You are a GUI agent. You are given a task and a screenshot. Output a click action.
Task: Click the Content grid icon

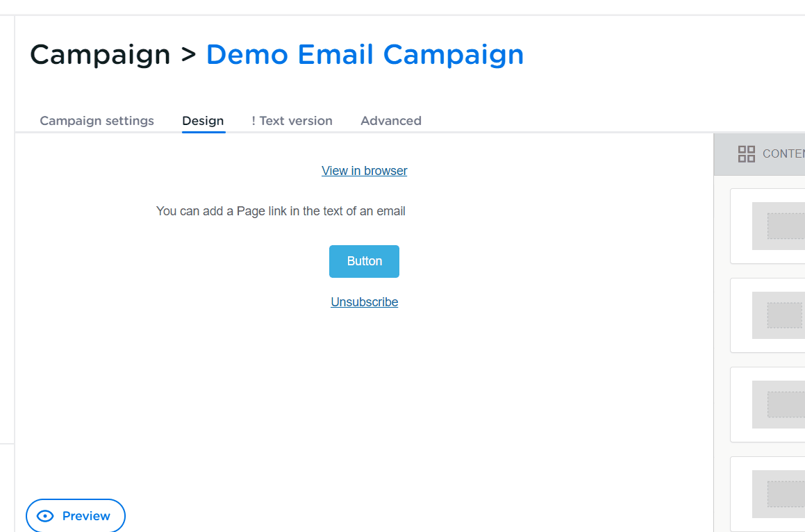[x=746, y=154]
